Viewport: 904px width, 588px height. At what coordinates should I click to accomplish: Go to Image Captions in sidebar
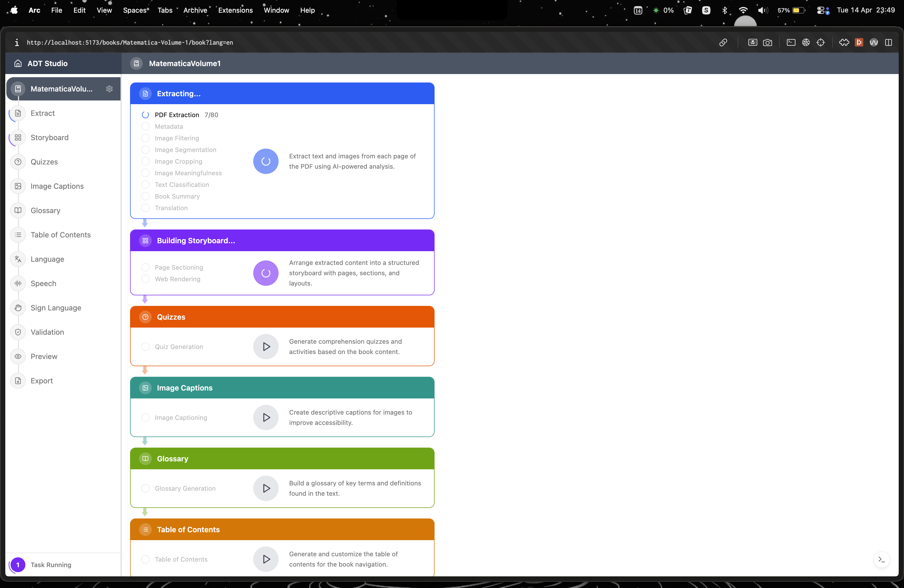click(x=63, y=186)
